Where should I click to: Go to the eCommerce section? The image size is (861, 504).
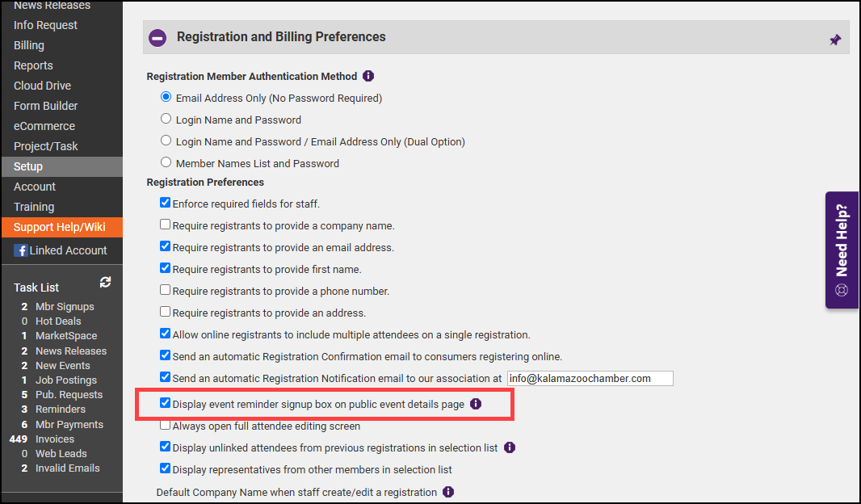(x=44, y=126)
